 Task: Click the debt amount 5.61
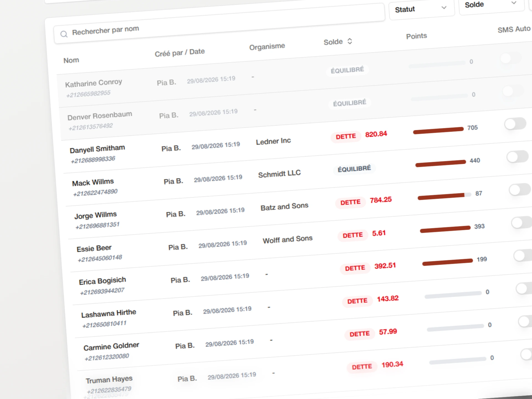click(x=379, y=233)
